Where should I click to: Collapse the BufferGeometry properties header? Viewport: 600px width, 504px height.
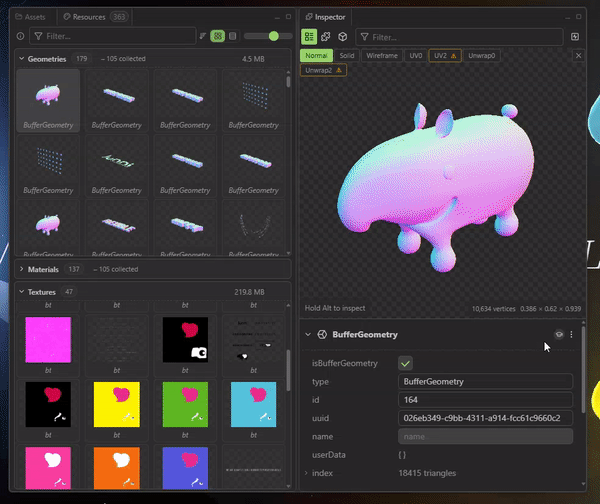tap(308, 334)
